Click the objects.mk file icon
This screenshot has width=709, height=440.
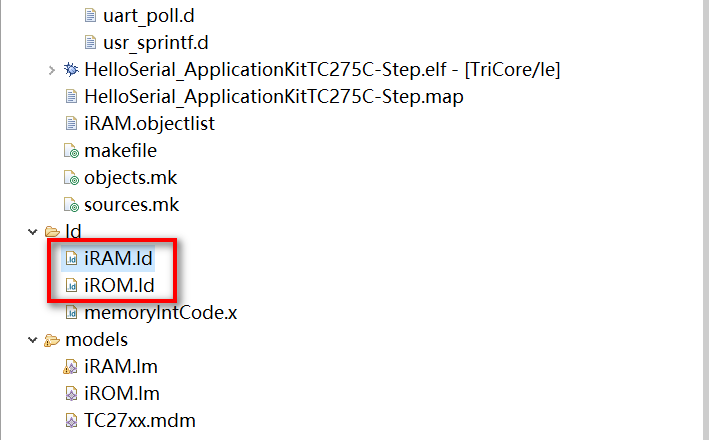point(71,178)
